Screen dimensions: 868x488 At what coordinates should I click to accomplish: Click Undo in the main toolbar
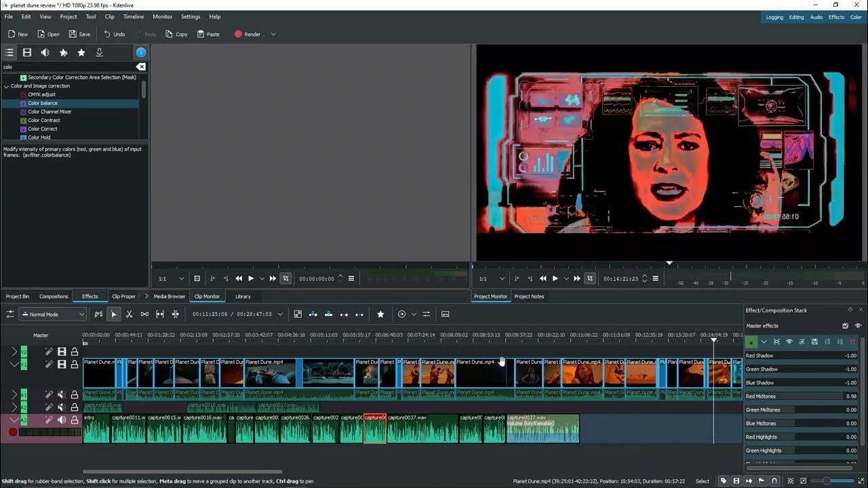(x=114, y=34)
